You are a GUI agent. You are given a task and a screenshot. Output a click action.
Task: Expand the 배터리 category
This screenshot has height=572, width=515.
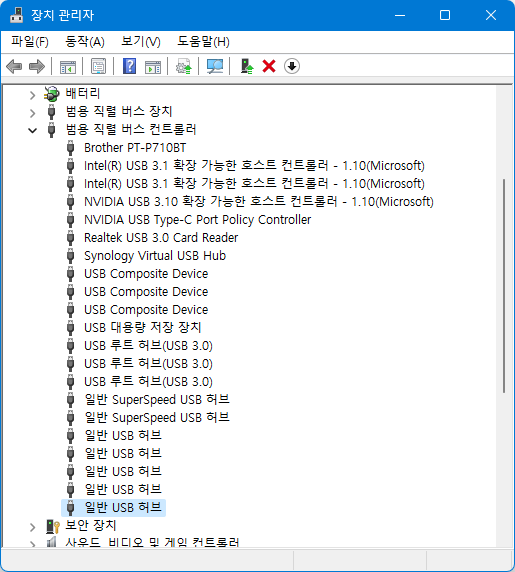[x=32, y=95]
